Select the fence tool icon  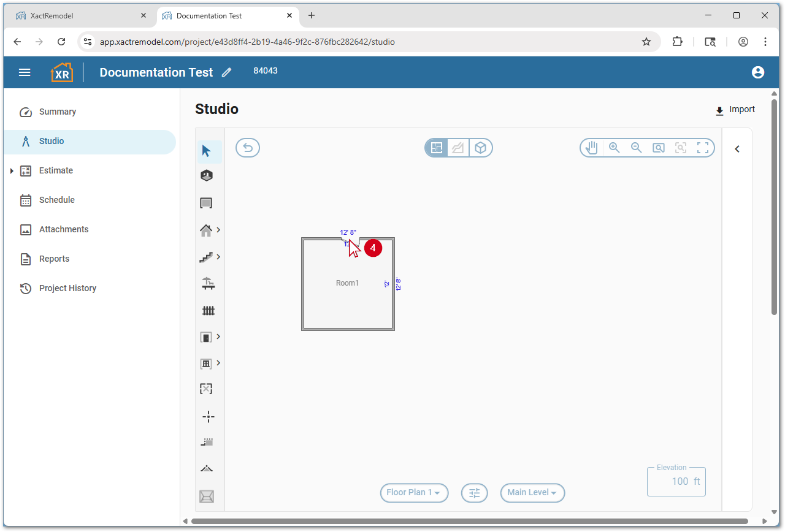click(208, 311)
